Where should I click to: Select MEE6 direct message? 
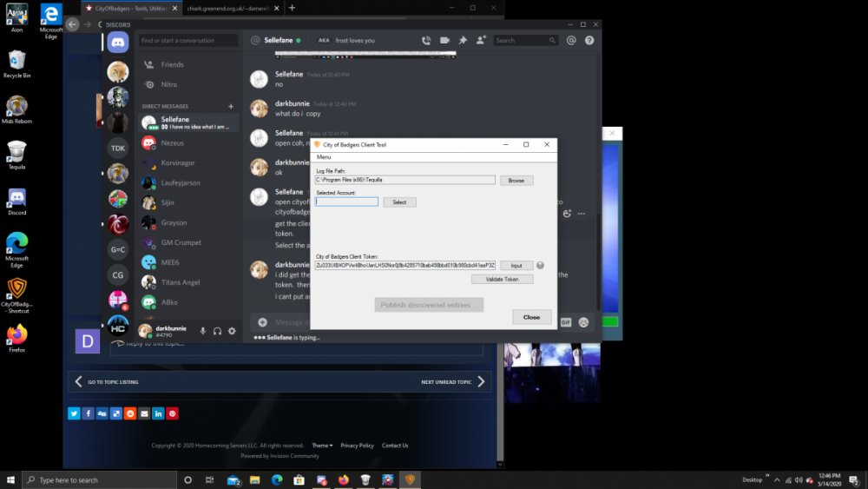188,262
